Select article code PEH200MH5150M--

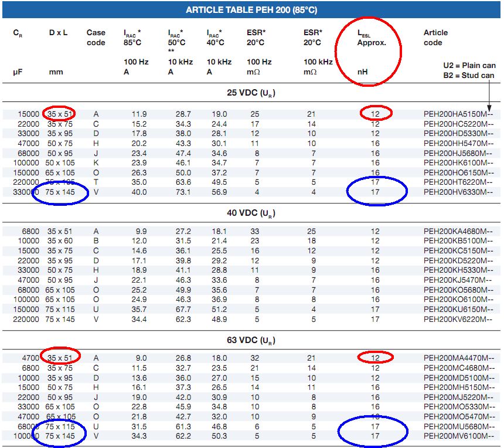(459, 387)
